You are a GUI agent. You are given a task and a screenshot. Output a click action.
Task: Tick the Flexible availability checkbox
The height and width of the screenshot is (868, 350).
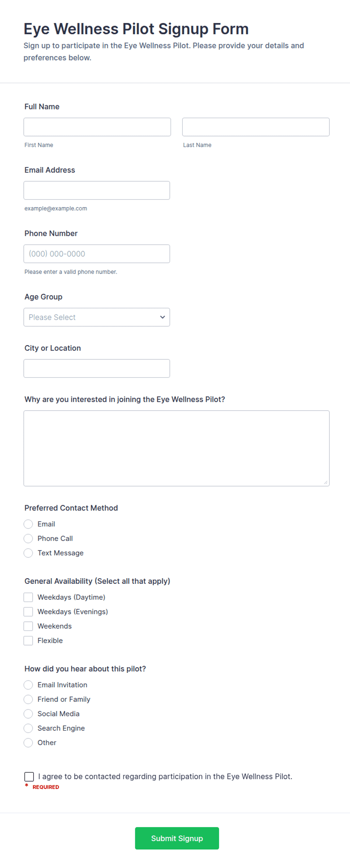(28, 641)
